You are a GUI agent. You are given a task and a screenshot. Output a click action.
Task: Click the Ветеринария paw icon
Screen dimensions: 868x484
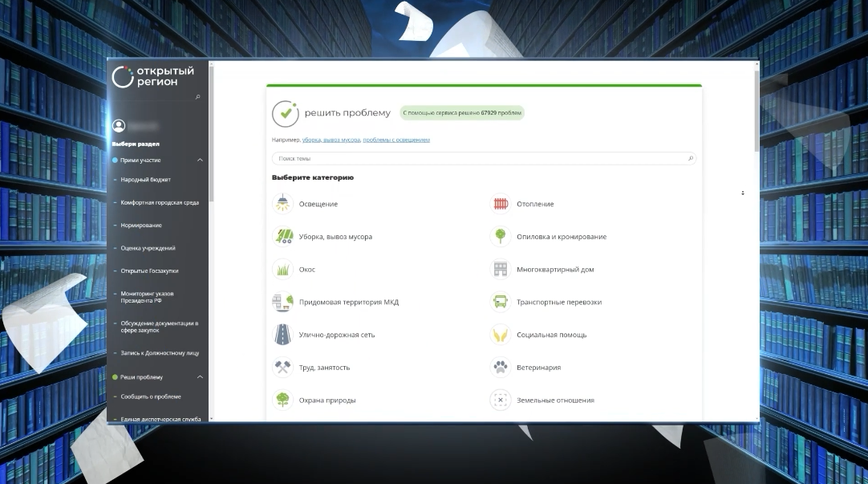[x=500, y=368]
